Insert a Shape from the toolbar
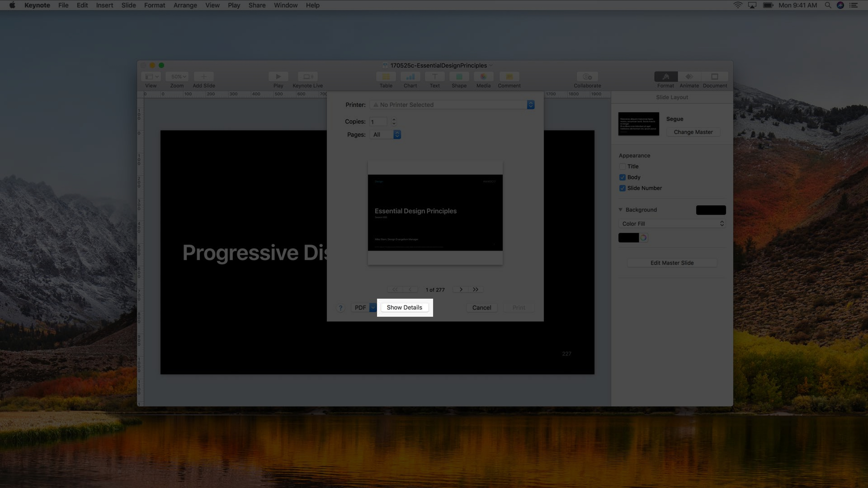868x488 pixels. pos(459,77)
